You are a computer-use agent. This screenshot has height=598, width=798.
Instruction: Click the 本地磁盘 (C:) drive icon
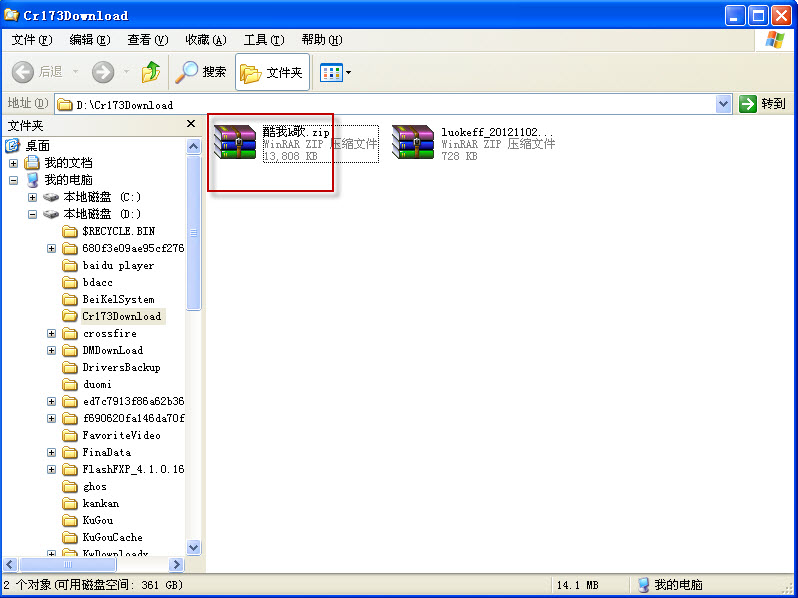click(51, 197)
